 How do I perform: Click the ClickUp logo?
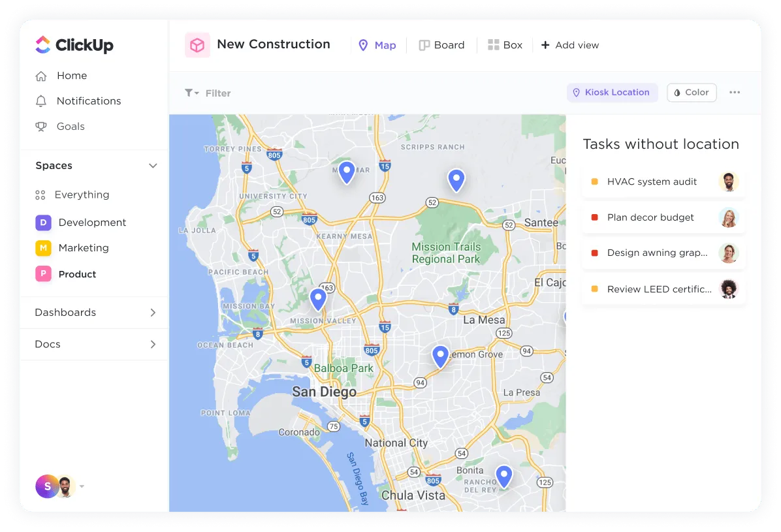(x=74, y=45)
